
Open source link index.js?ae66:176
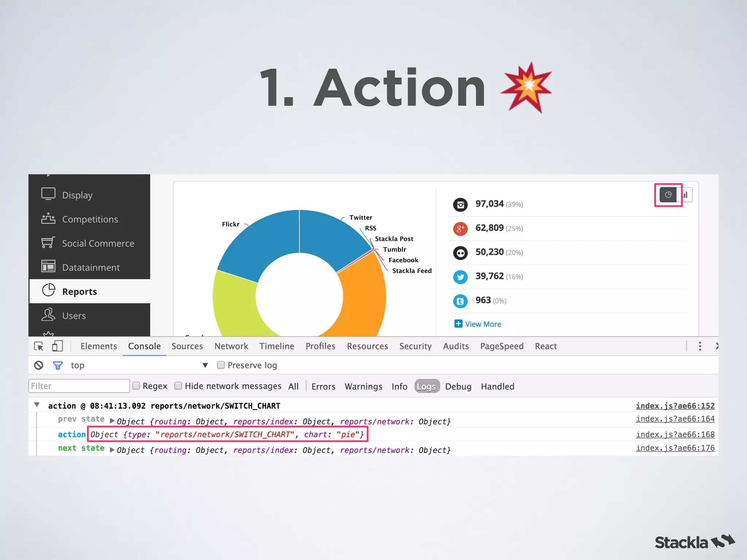(675, 448)
